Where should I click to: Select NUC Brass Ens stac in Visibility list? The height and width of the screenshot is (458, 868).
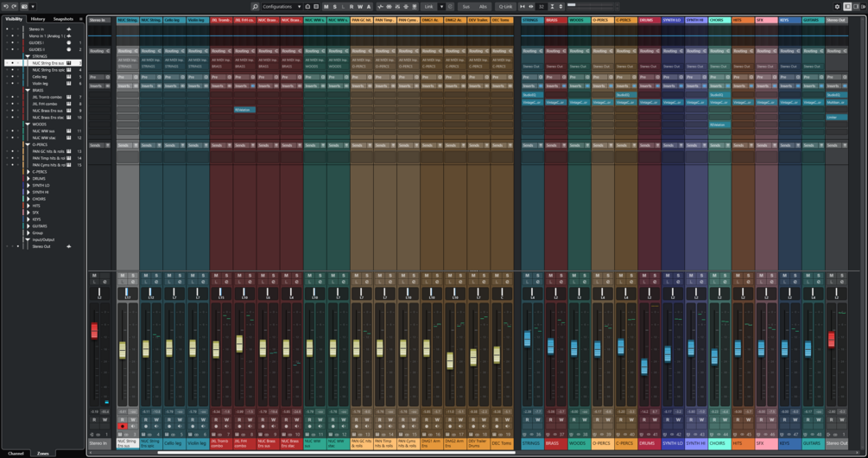pos(48,118)
